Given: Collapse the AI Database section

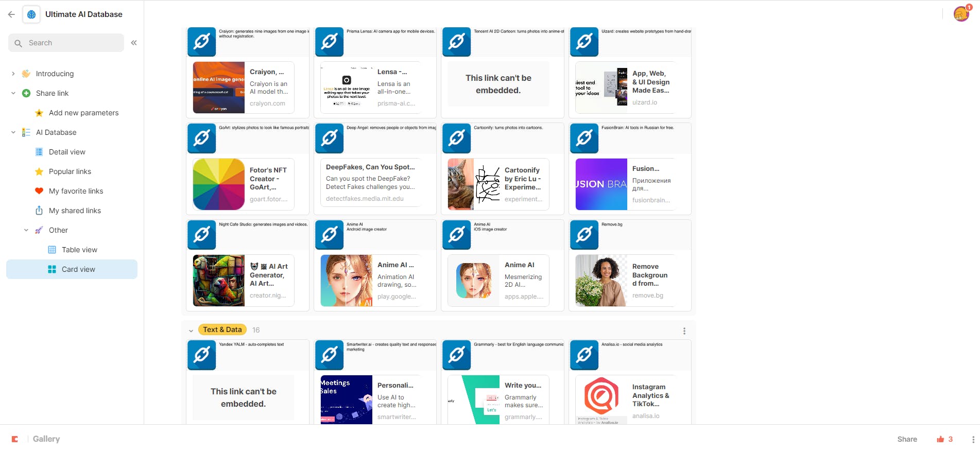Looking at the screenshot, I should click(13, 132).
